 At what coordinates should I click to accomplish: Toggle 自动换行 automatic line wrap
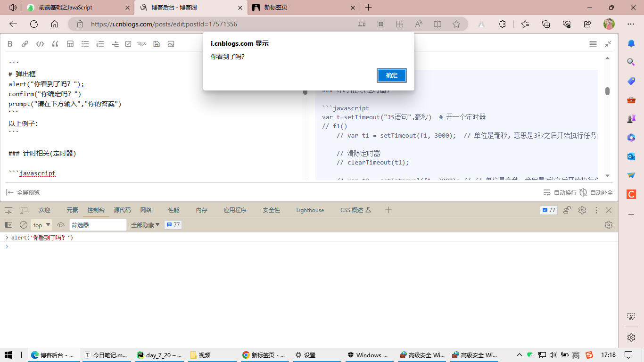560,192
